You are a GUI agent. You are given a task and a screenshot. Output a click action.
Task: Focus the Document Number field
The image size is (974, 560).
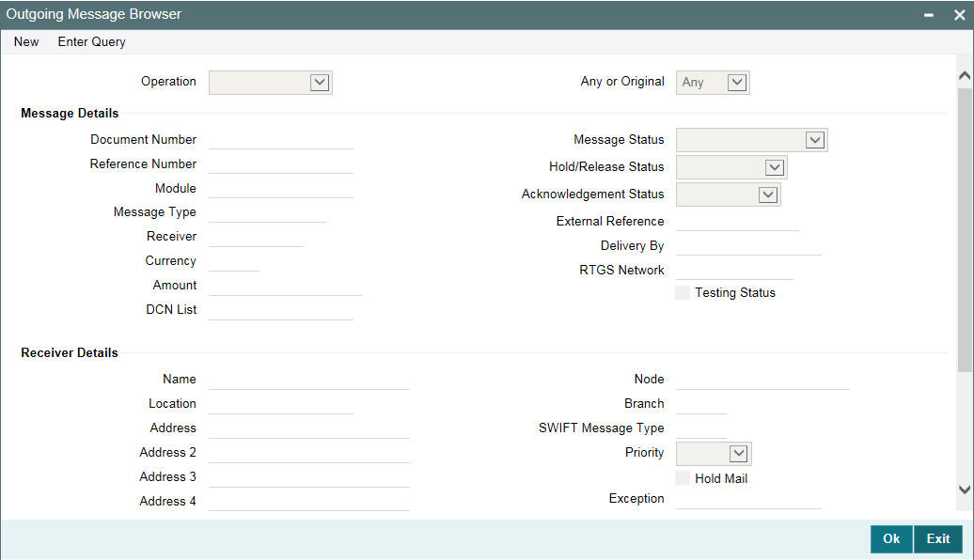coord(281,140)
